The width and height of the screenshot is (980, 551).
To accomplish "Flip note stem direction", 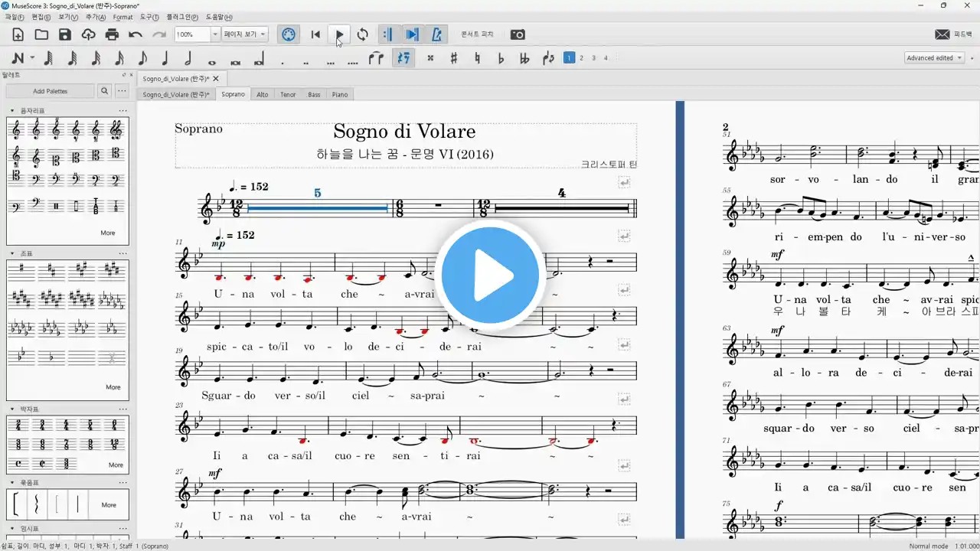I will (548, 58).
